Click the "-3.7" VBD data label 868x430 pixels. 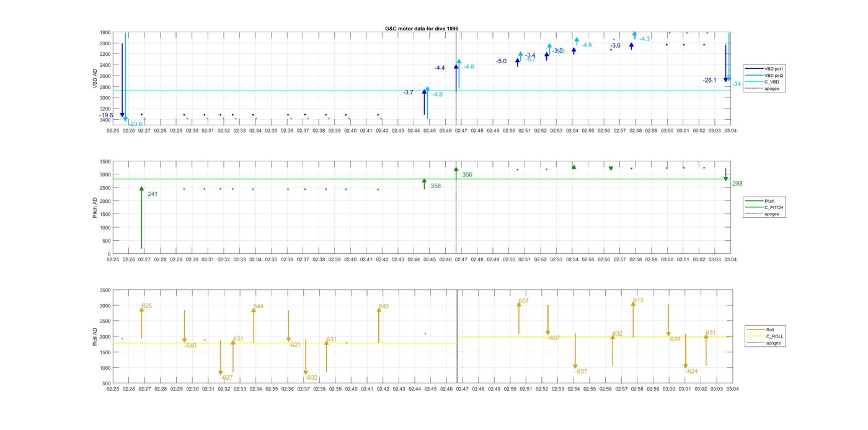pos(408,92)
